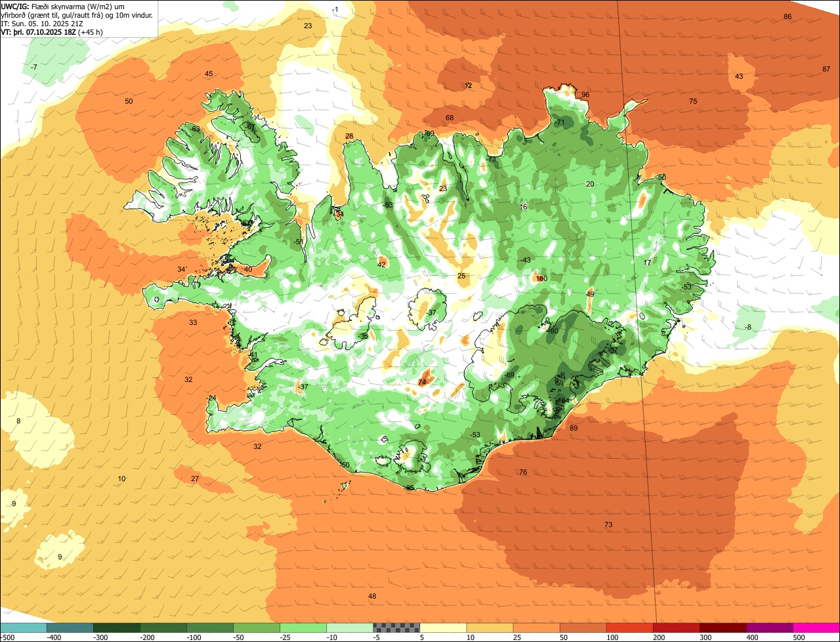Click the map value '20' on the land
Image resolution: width=840 pixels, height=642 pixels.
[589, 184]
